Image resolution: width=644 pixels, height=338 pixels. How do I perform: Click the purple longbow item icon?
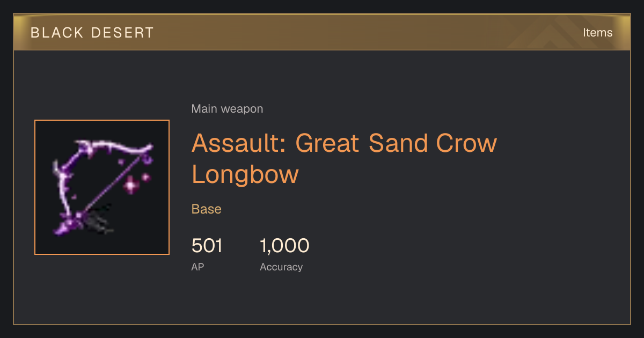[x=102, y=187]
